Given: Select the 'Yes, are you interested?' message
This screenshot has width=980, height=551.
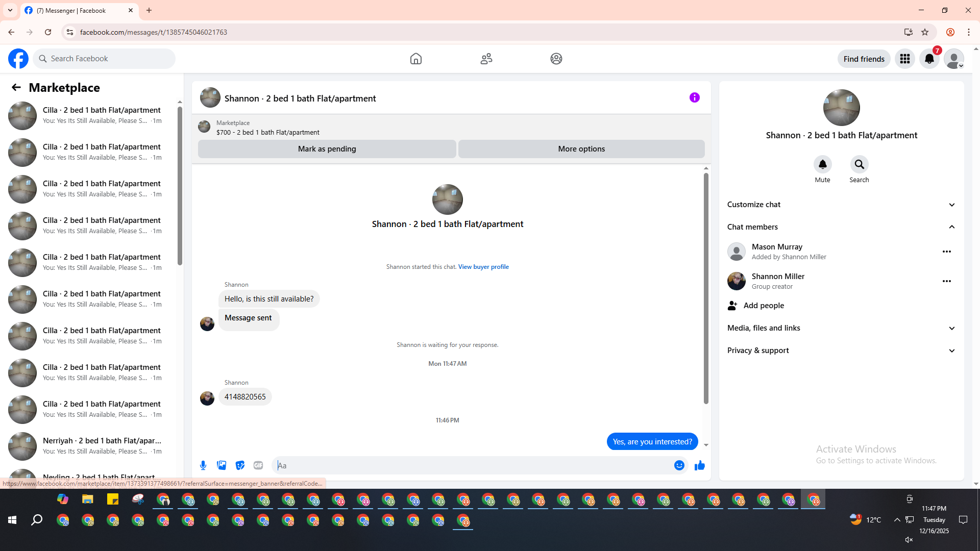Looking at the screenshot, I should [652, 442].
